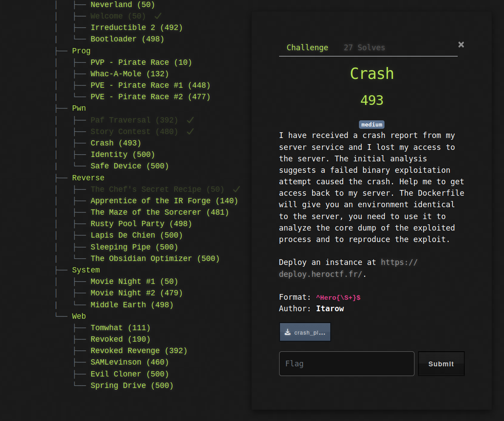Close the Crash challenge dialog
Viewport: 504px width, 421px height.
coord(461,45)
